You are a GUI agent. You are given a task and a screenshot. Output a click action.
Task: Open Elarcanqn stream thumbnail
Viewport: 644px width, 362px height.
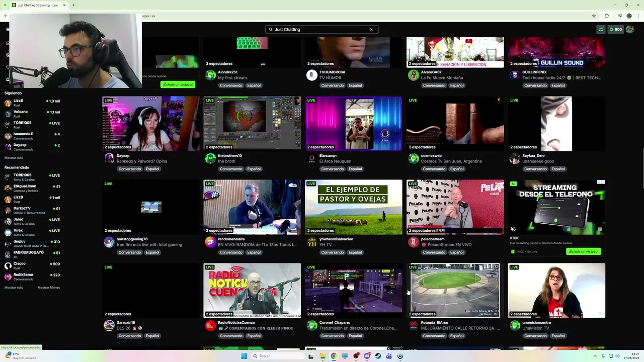(354, 124)
